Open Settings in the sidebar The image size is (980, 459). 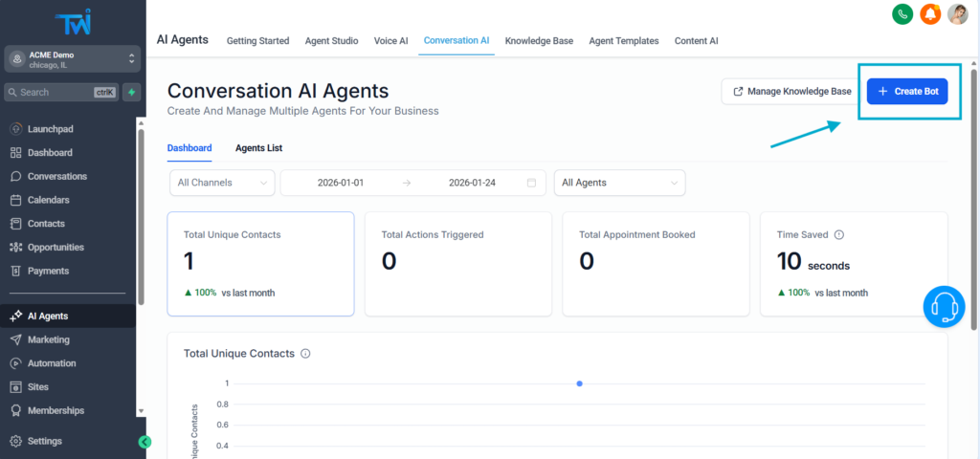click(x=45, y=441)
